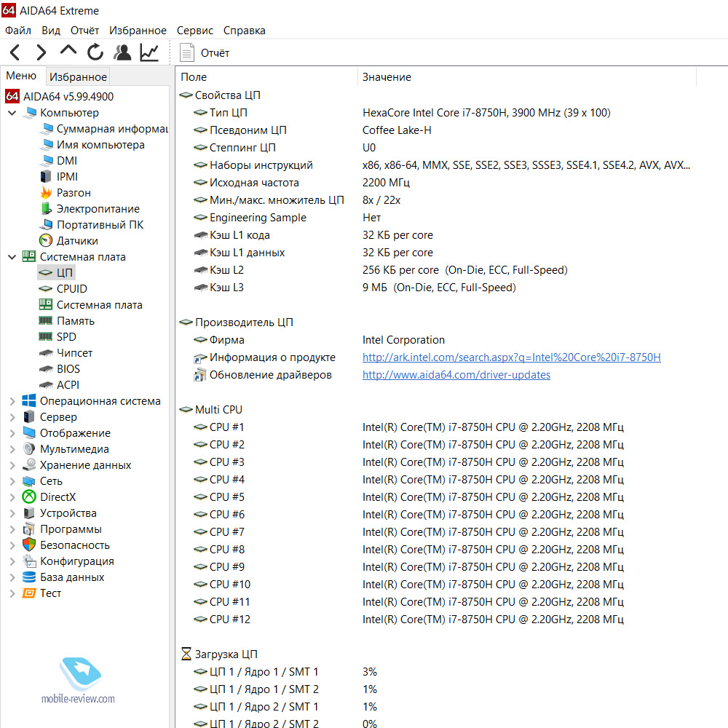Open the aida64.com driver-updates link
Image resolution: width=728 pixels, height=728 pixels.
456,375
